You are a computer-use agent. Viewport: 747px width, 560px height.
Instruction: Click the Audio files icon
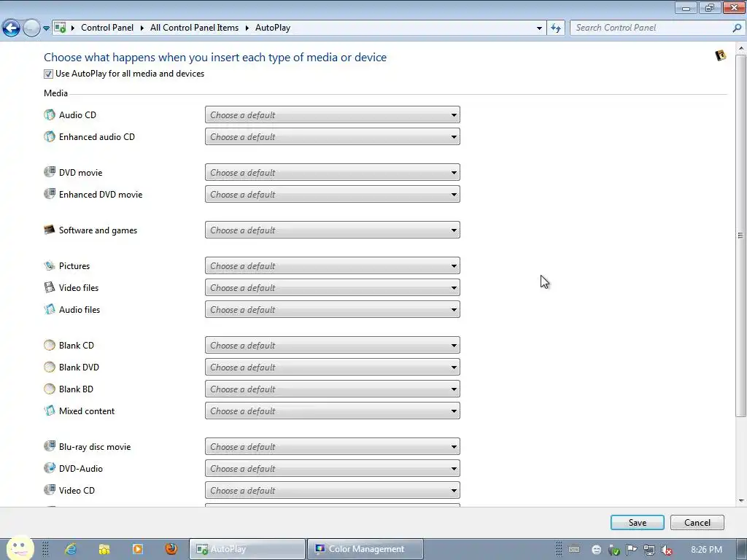(x=50, y=309)
